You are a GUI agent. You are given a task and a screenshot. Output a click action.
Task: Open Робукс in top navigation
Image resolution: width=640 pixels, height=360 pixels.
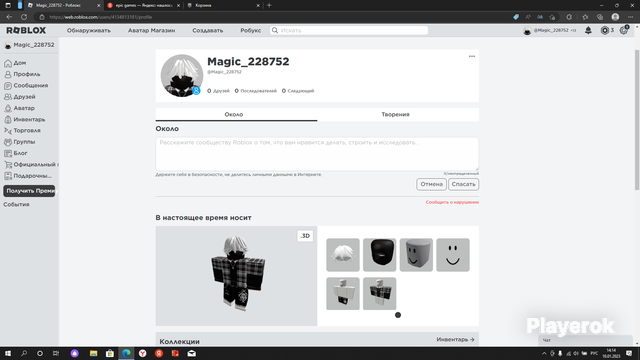251,31
